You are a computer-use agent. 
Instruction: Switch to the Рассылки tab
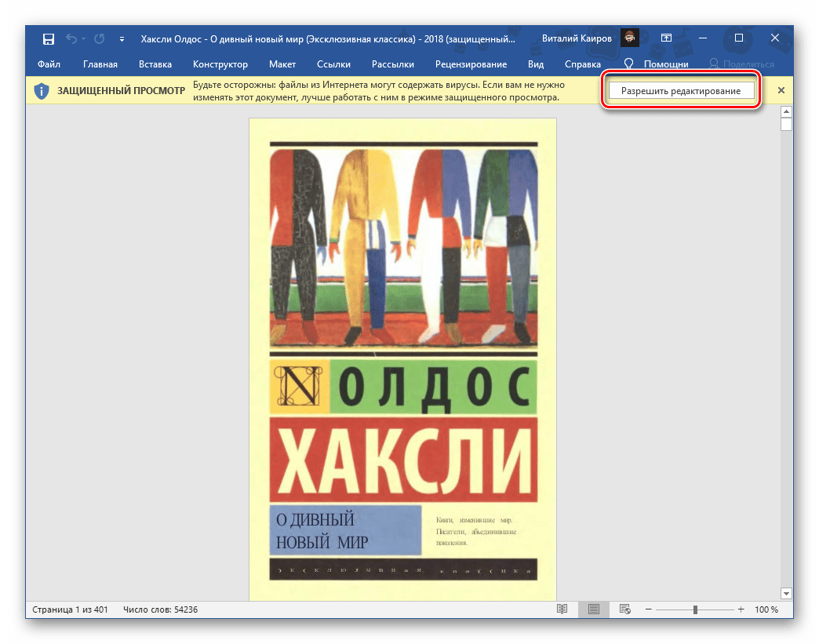click(x=393, y=64)
